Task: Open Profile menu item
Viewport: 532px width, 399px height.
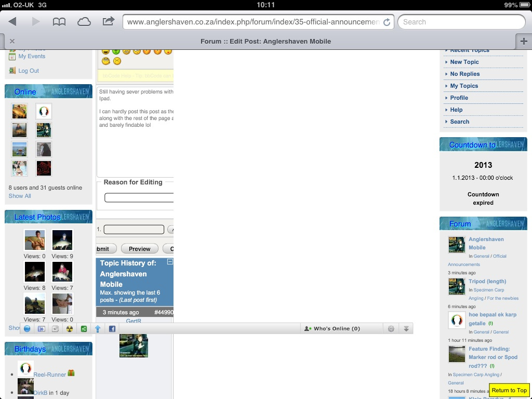Action: pyautogui.click(x=459, y=98)
